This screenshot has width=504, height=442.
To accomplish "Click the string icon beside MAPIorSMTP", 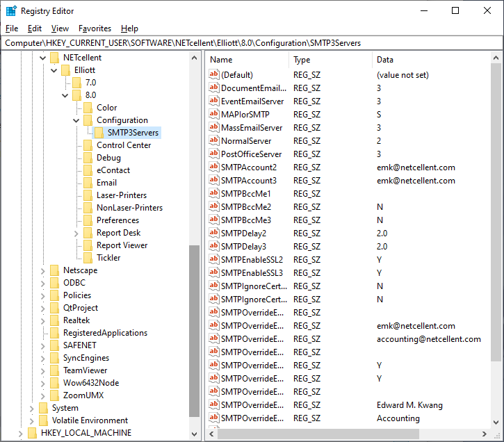I will pyautogui.click(x=213, y=114).
